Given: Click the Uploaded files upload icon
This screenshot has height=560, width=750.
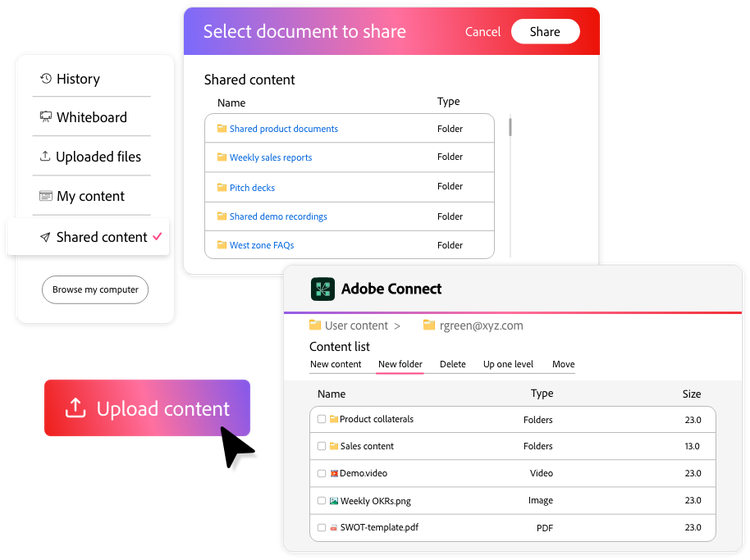Looking at the screenshot, I should coord(45,156).
